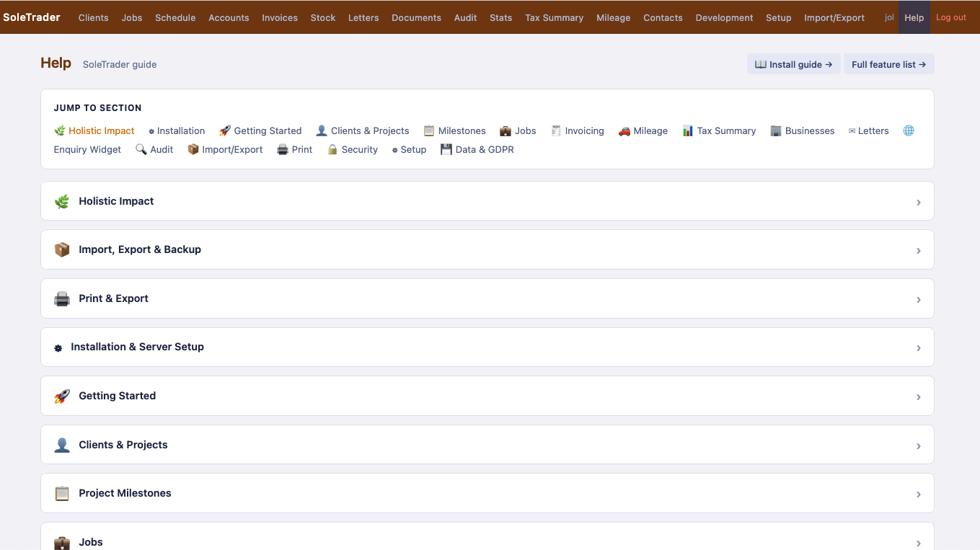
Task: Click the rocket icon for Getting Started section
Action: click(62, 396)
